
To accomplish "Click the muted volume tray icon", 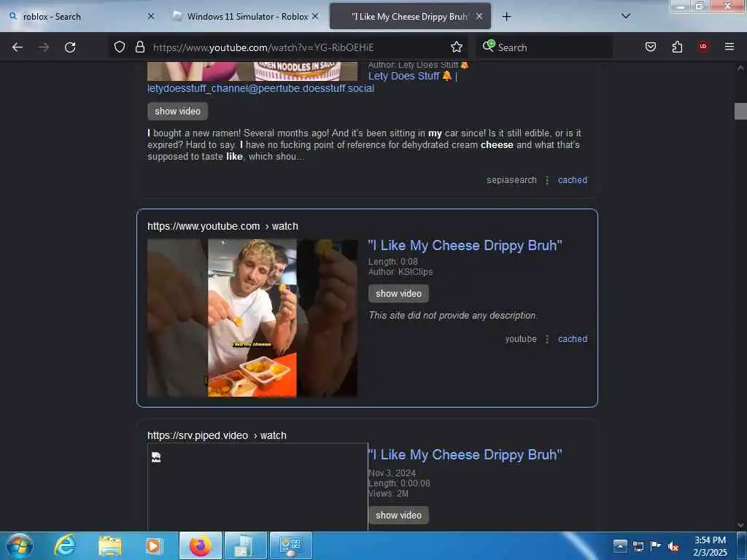I will [673, 546].
